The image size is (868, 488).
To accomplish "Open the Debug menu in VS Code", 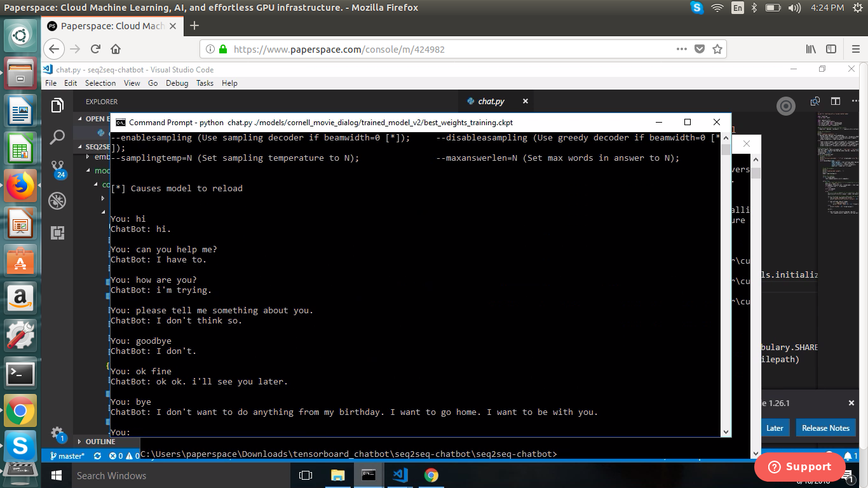I will pyautogui.click(x=177, y=83).
